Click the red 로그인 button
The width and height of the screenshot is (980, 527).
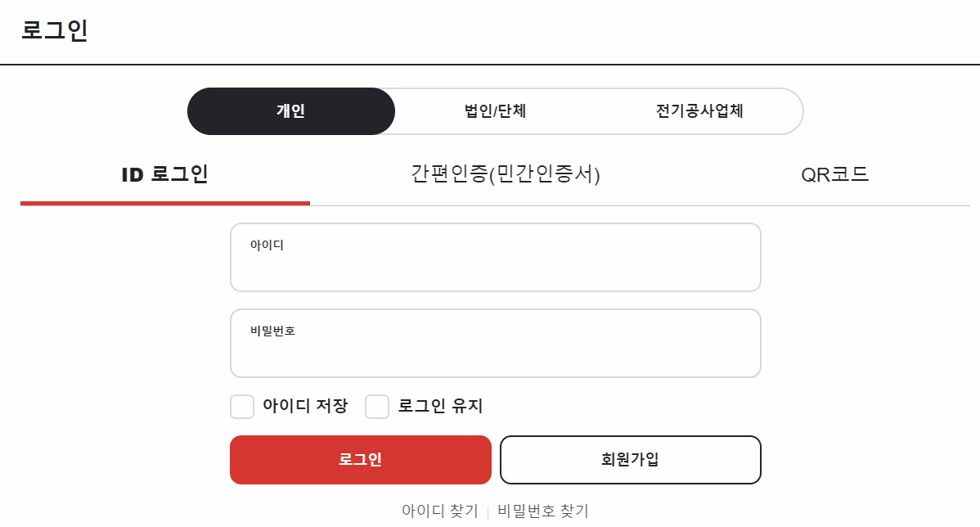tap(360, 459)
